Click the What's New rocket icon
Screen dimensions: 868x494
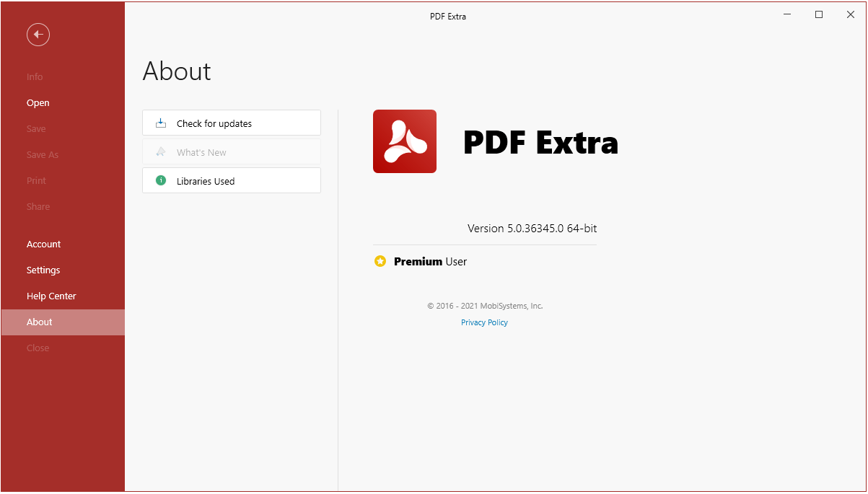tap(161, 152)
